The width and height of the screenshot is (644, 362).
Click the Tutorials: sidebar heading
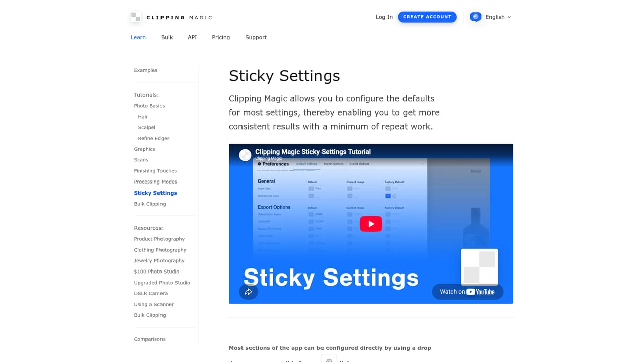[x=146, y=95]
